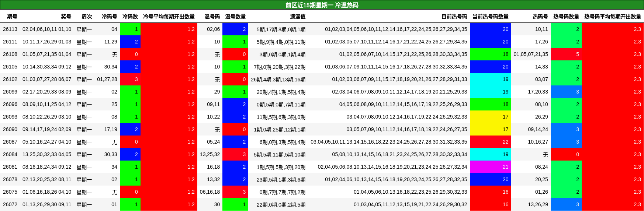Click issue number 26105
Image resolution: width=644 pixels, height=211 pixels.
10,67
